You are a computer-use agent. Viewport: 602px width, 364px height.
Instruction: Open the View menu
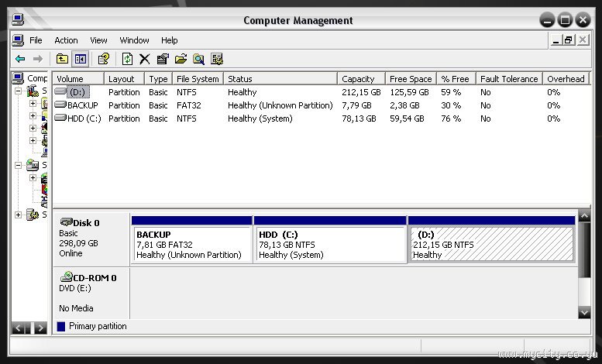pyautogui.click(x=98, y=40)
